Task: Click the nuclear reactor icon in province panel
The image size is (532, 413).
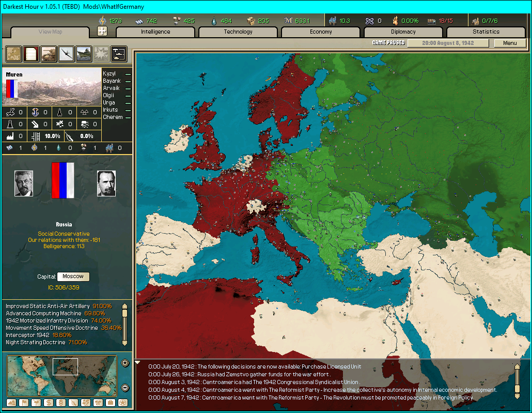Action: (85, 112)
